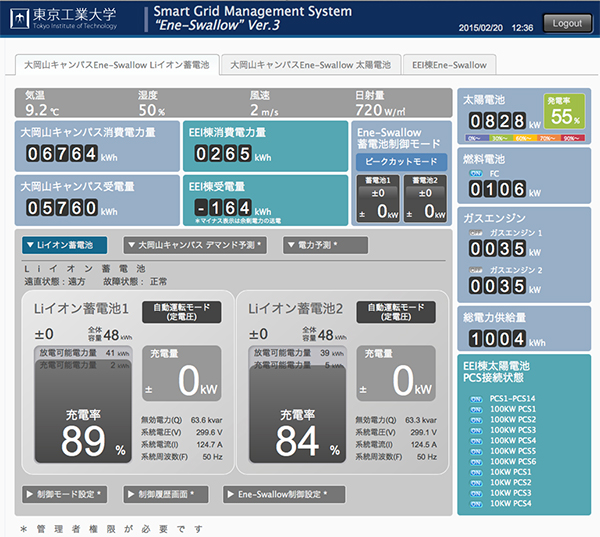Viewport: 600px width, 537px height.
Task: Click the OFF indicator for ガスエンジン 2
Action: 475,270
